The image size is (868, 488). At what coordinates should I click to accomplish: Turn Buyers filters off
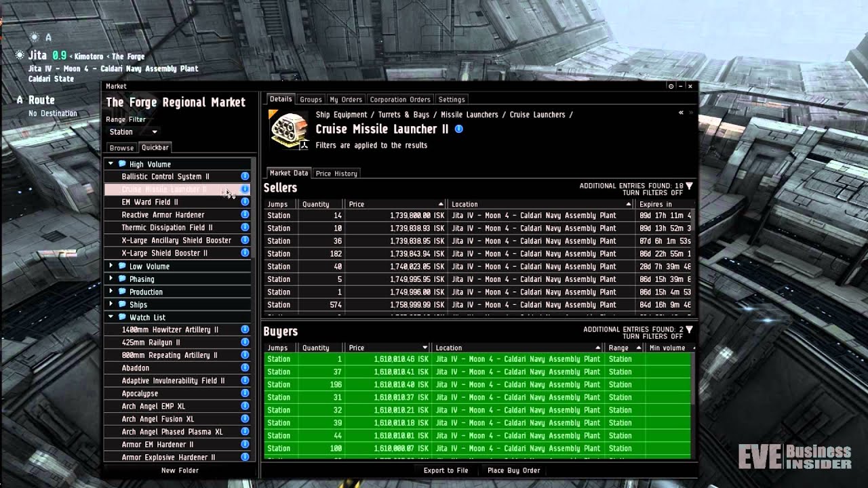click(x=652, y=337)
